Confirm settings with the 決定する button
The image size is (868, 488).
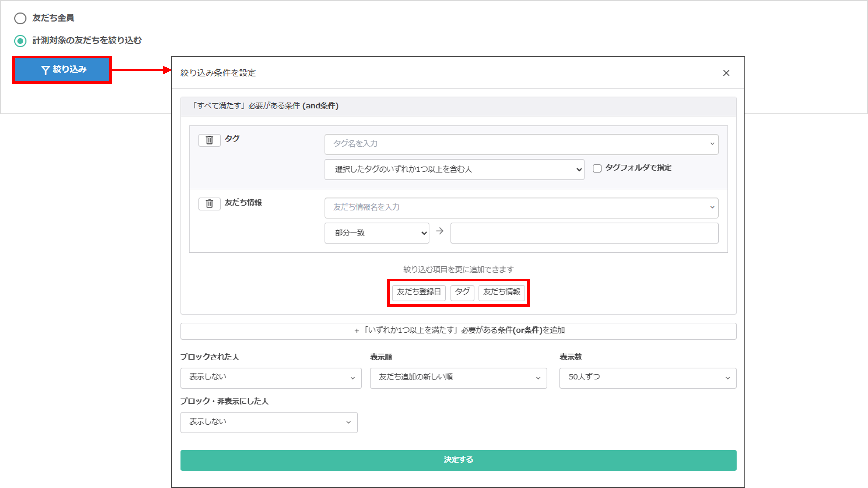click(458, 460)
